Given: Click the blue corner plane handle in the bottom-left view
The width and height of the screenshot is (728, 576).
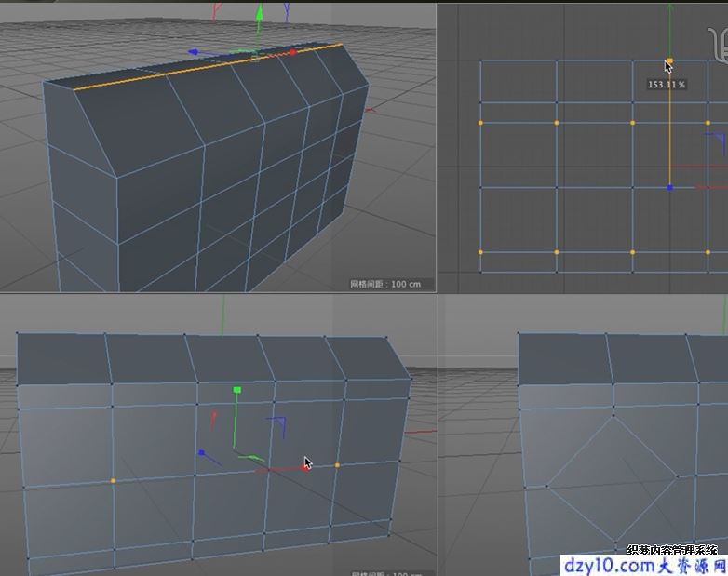Looking at the screenshot, I should click(x=277, y=426).
